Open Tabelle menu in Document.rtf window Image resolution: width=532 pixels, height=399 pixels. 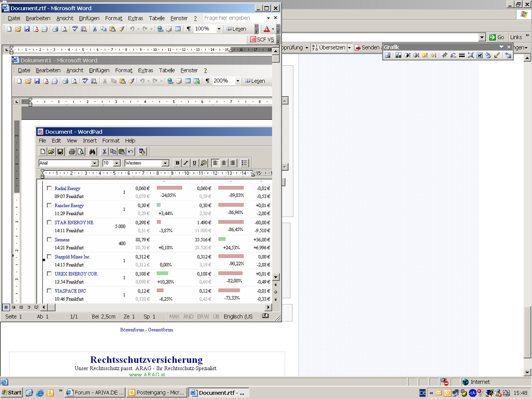[157, 18]
